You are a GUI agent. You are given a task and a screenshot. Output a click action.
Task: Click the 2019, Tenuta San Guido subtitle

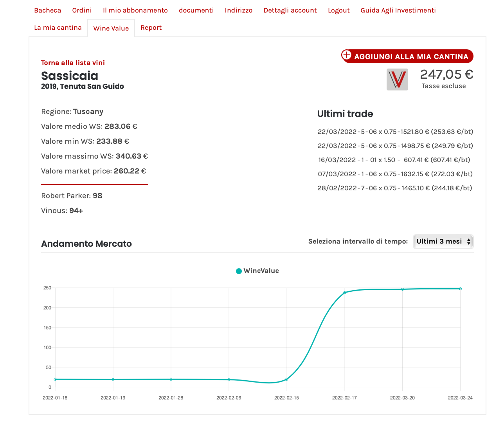(x=83, y=87)
